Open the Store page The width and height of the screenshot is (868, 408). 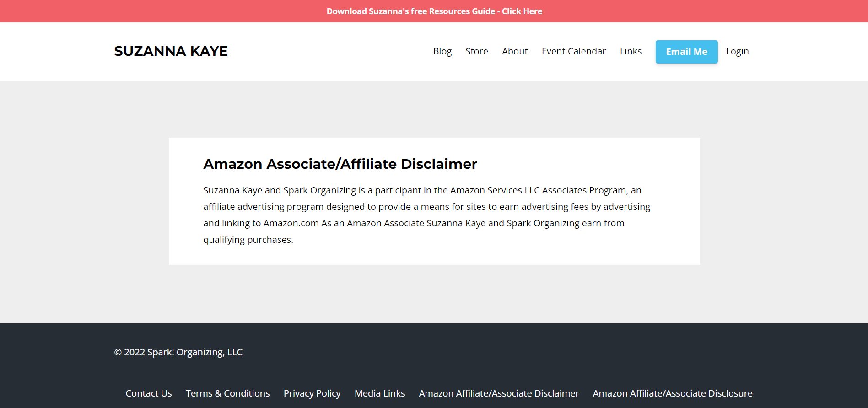(476, 51)
